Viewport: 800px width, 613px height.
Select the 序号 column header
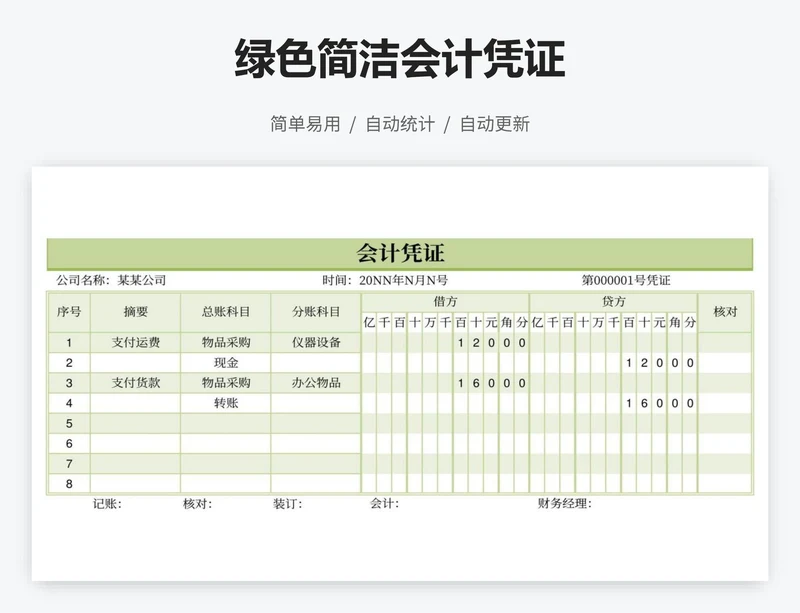pos(69,312)
